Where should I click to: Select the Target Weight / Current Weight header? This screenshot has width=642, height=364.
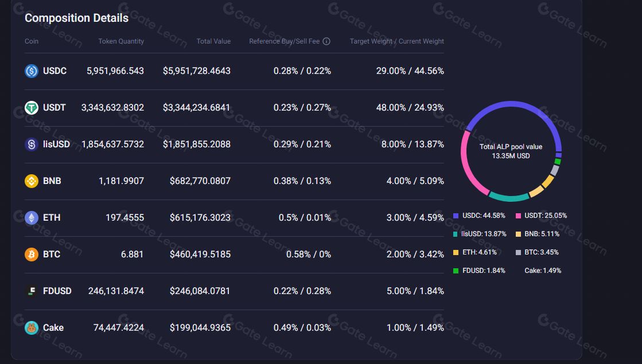pyautogui.click(x=396, y=41)
